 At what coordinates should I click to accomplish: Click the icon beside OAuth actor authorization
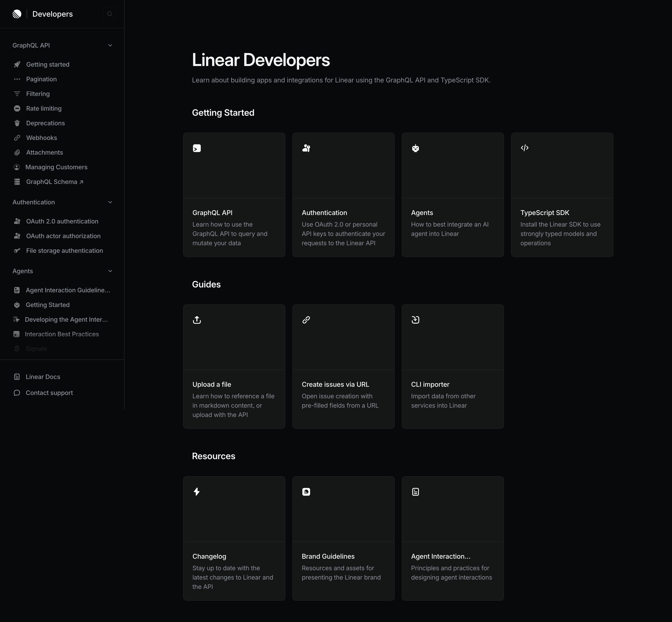(17, 236)
